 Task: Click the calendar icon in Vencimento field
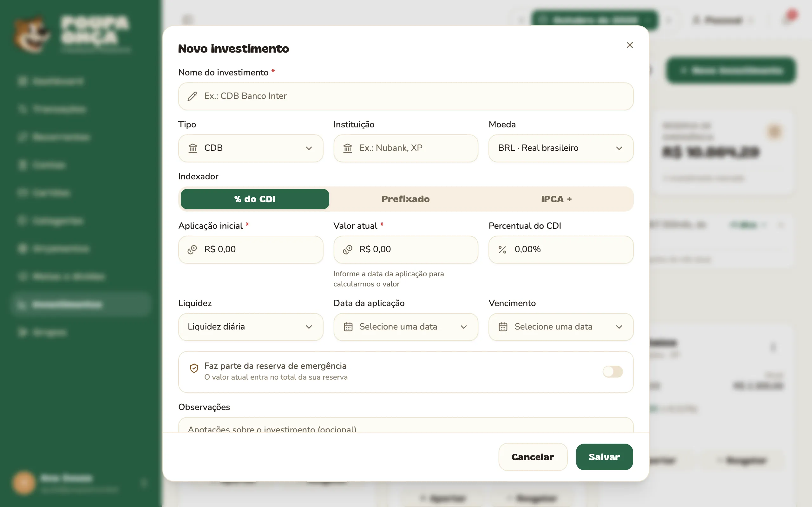tap(503, 327)
